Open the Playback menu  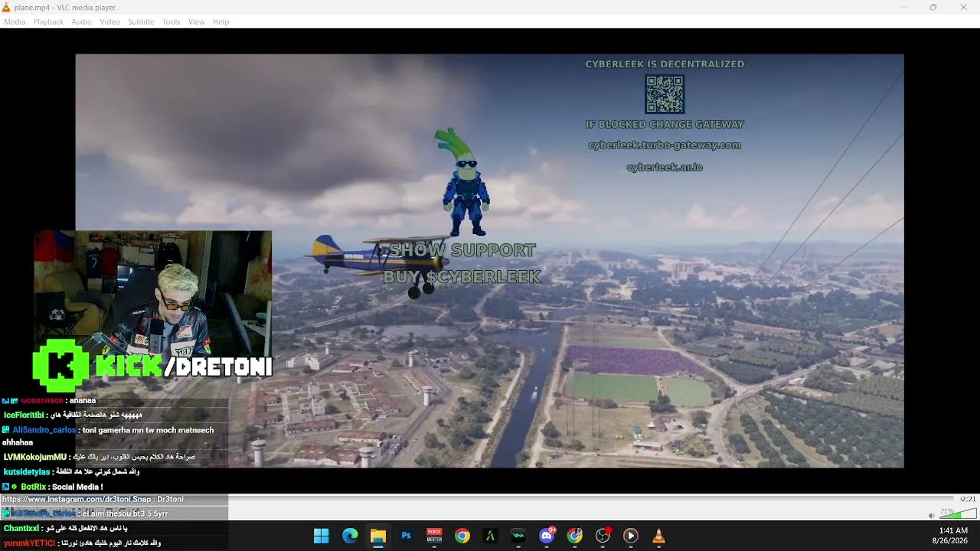tap(48, 21)
